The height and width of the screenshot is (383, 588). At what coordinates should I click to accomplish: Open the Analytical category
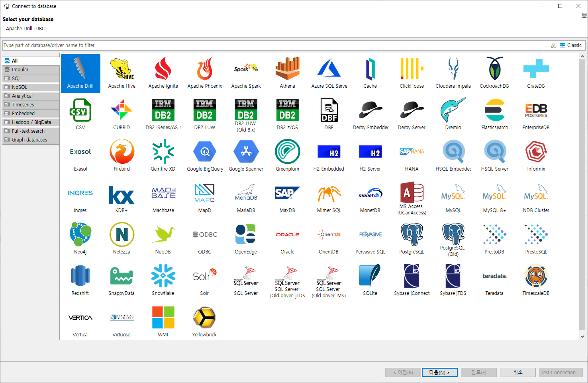click(31, 96)
